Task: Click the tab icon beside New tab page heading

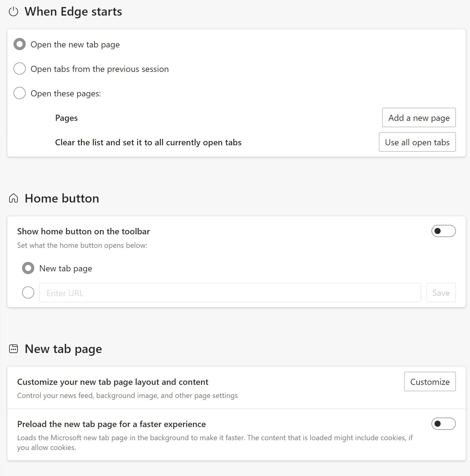Action: coord(13,349)
